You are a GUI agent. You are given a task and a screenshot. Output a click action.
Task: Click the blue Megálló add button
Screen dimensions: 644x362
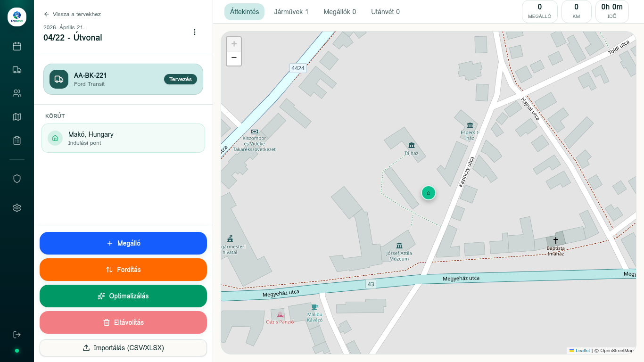pos(123,243)
